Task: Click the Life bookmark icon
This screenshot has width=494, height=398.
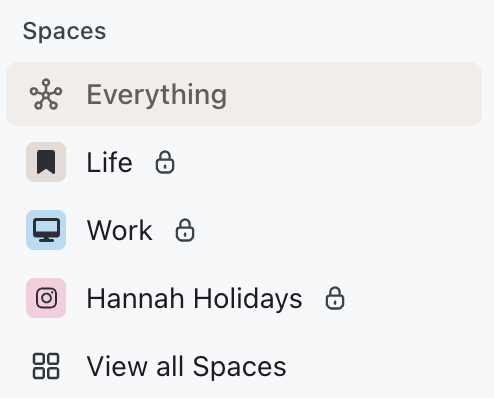Action: pos(46,162)
